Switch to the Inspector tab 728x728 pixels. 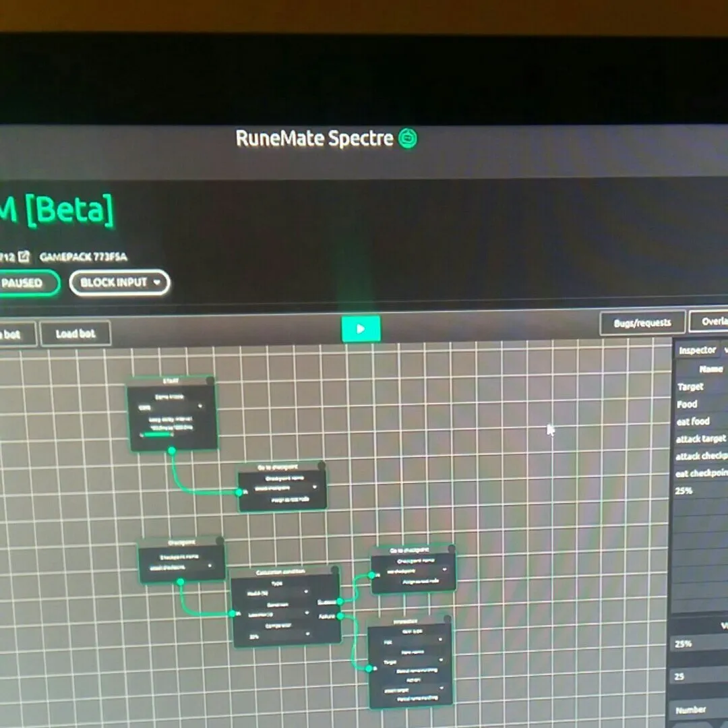(697, 350)
